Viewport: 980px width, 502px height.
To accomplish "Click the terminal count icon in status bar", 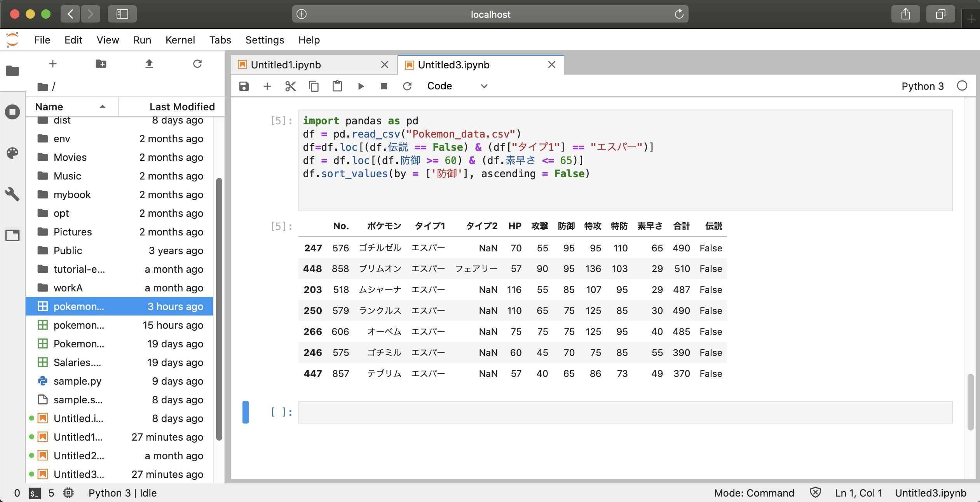I will coord(35,493).
